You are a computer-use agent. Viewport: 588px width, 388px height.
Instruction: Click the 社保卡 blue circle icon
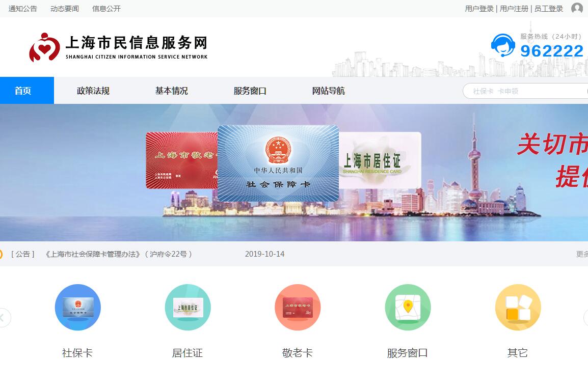[77, 307]
